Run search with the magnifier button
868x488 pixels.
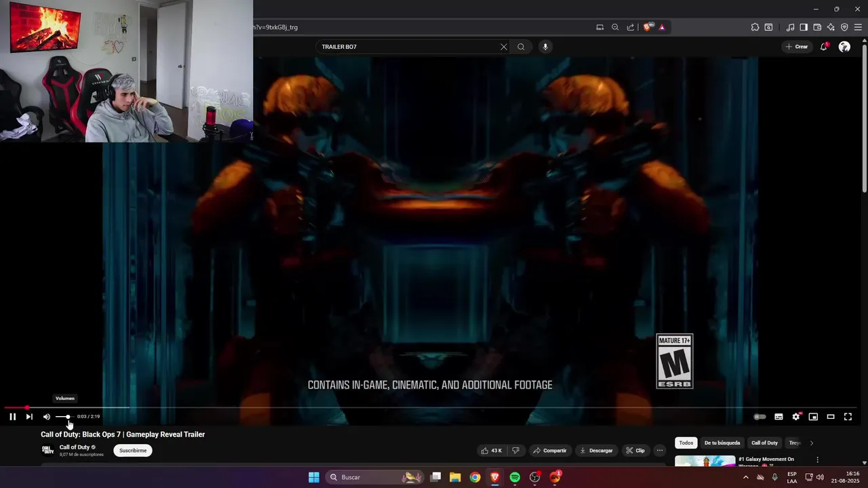coord(521,47)
